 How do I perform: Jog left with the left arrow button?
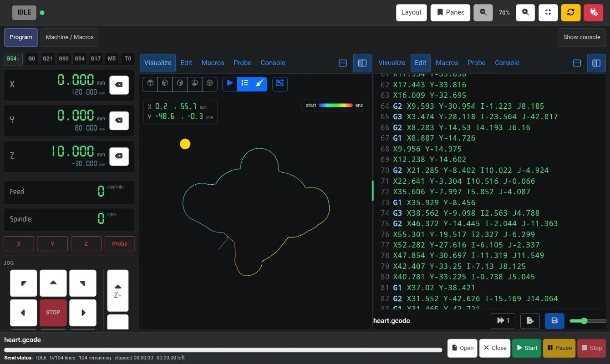pos(23,313)
